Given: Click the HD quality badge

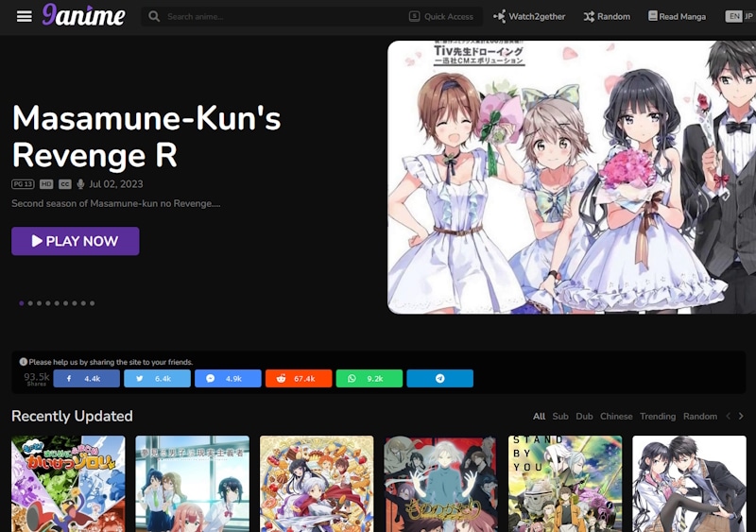Looking at the screenshot, I should 46,184.
